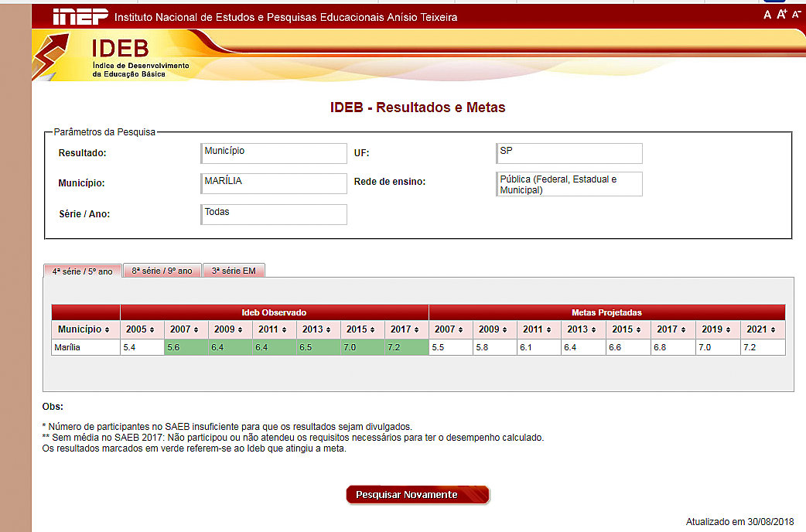Click the Rede de ensino field
The height and width of the screenshot is (532, 806).
pos(569,184)
